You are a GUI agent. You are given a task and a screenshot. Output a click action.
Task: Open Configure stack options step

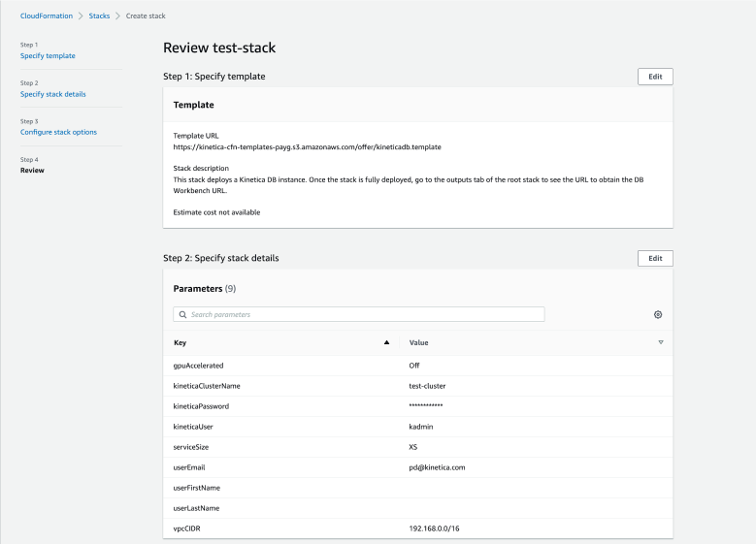[x=58, y=132]
